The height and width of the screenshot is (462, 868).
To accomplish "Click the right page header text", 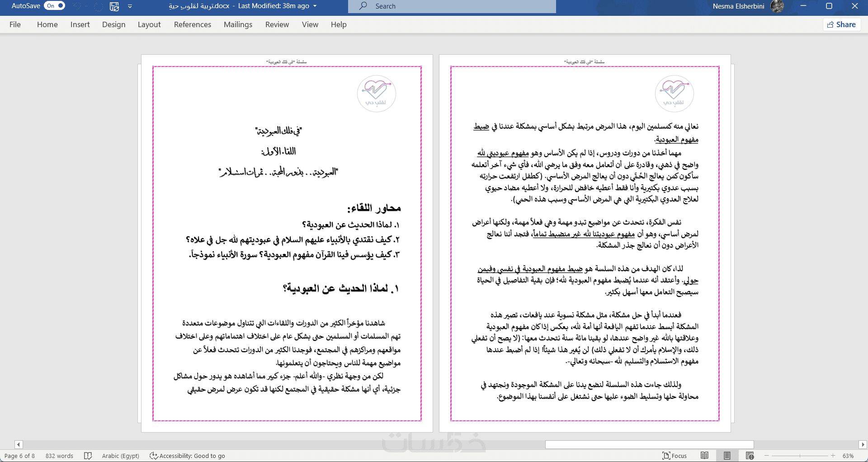I will tap(585, 62).
